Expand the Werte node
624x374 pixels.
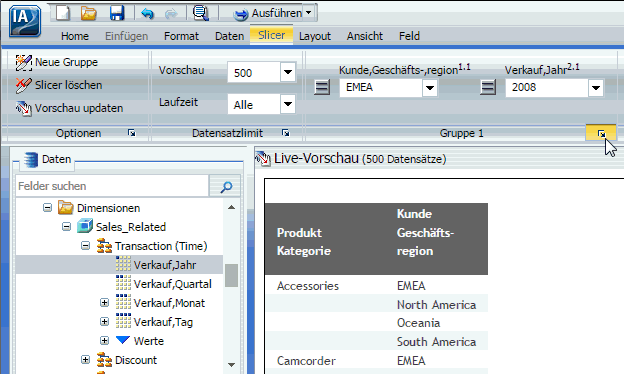point(104,341)
